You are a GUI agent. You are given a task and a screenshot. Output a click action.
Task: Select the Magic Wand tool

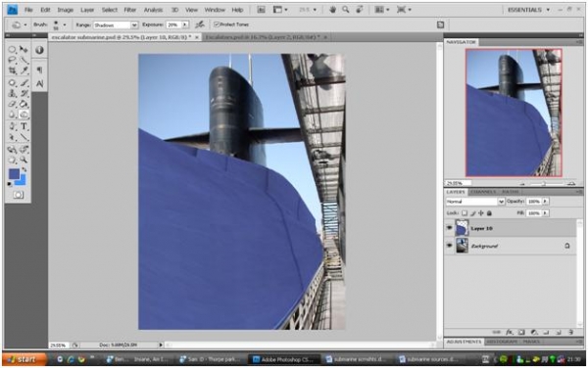[x=24, y=60]
